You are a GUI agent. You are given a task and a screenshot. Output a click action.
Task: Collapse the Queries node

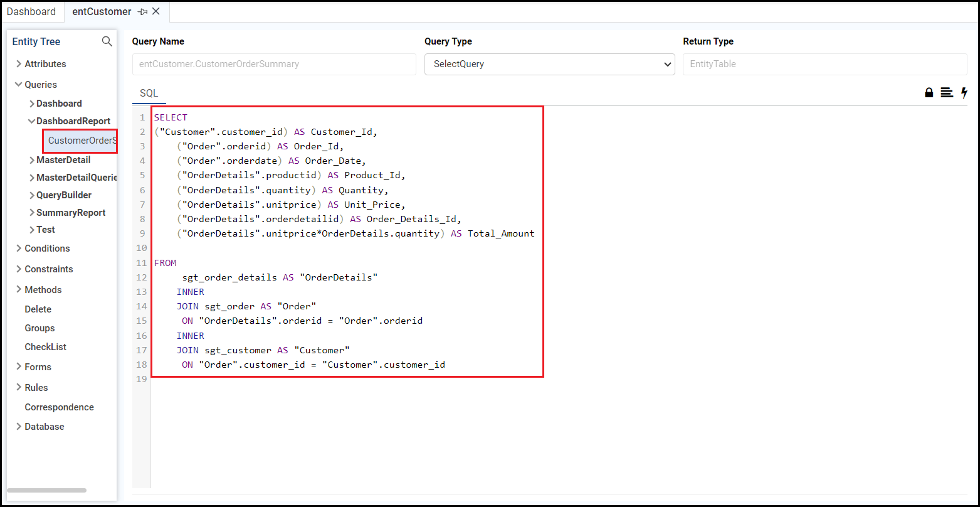click(x=19, y=84)
